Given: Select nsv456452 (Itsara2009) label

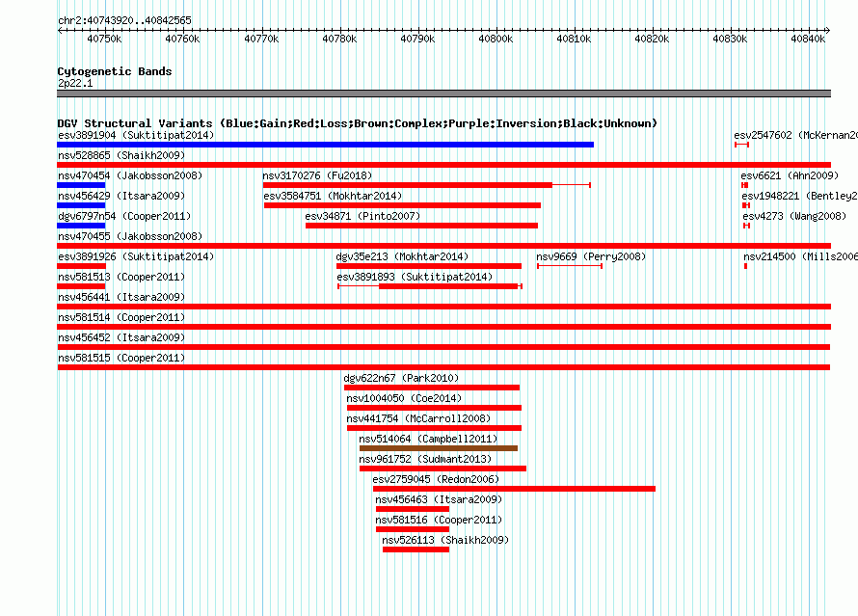Looking at the screenshot, I should point(121,337).
